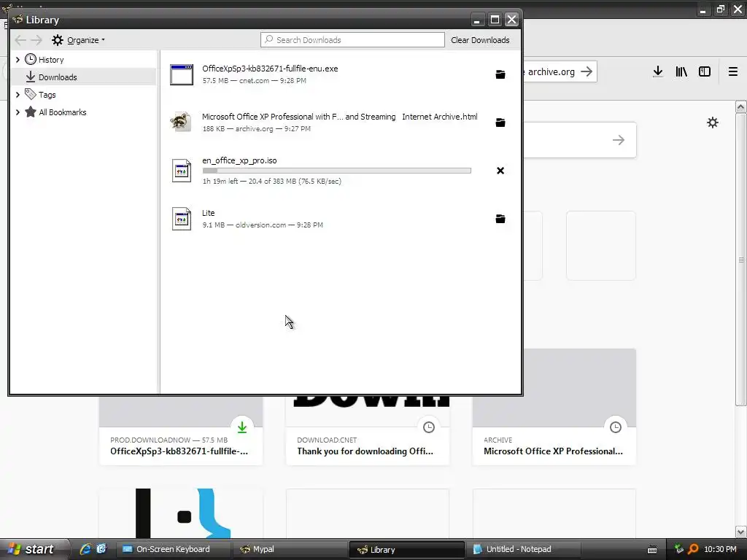747x560 pixels.
Task: Select the Lite download name
Action: 208,213
